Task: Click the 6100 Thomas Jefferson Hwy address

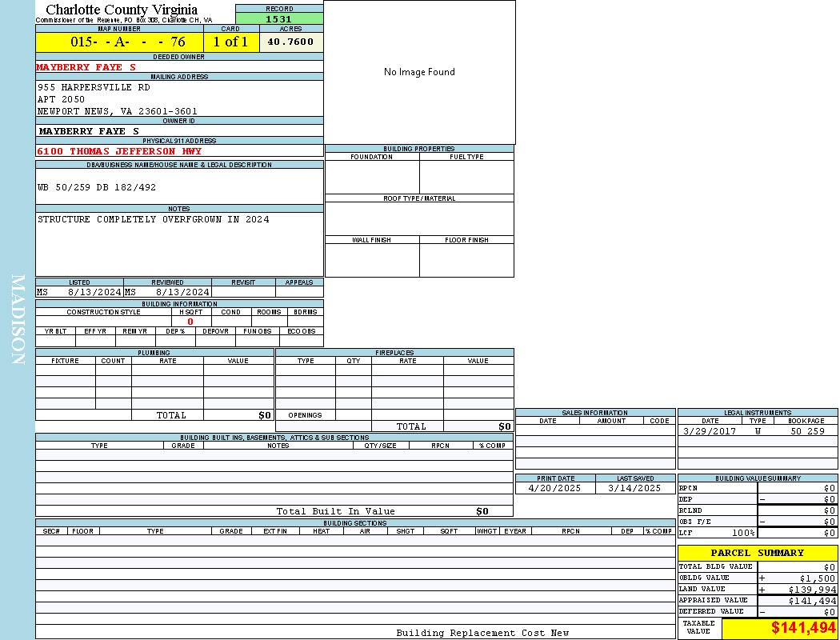Action: [119, 150]
